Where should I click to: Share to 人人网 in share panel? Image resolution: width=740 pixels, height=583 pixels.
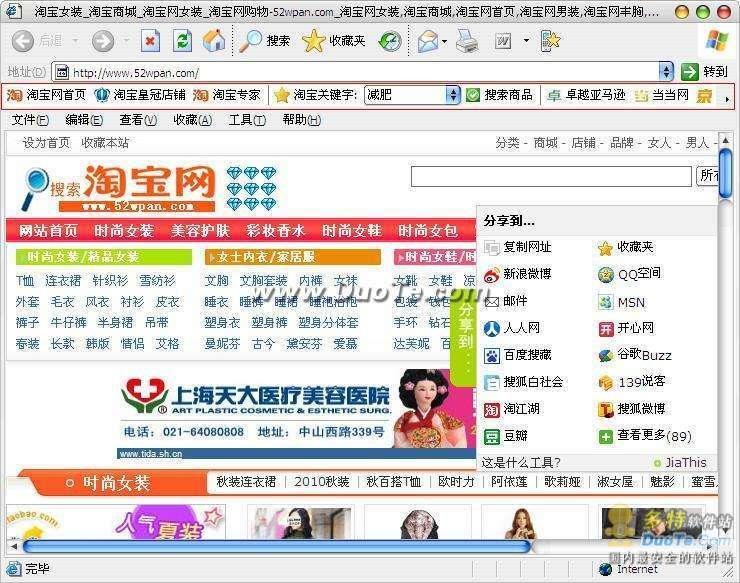(x=512, y=328)
